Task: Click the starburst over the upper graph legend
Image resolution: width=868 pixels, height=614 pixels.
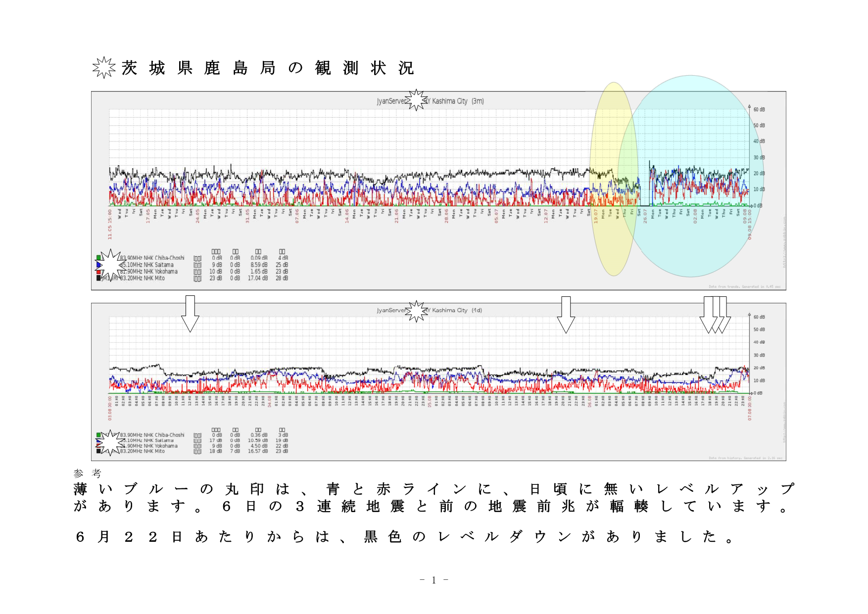Action: pos(110,265)
